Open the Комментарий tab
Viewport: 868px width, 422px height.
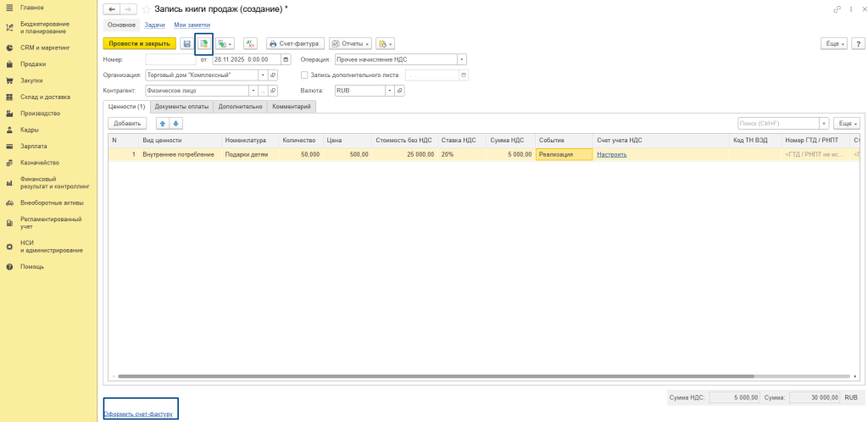292,107
